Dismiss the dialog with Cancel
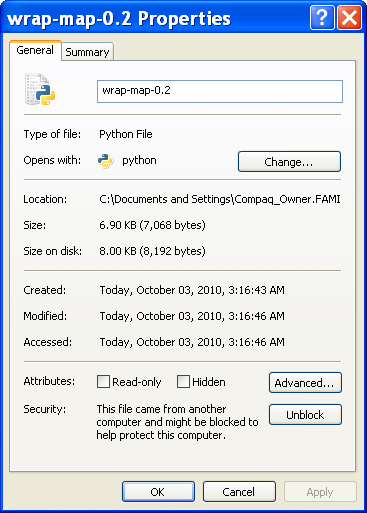This screenshot has height=513, width=367. [x=239, y=492]
